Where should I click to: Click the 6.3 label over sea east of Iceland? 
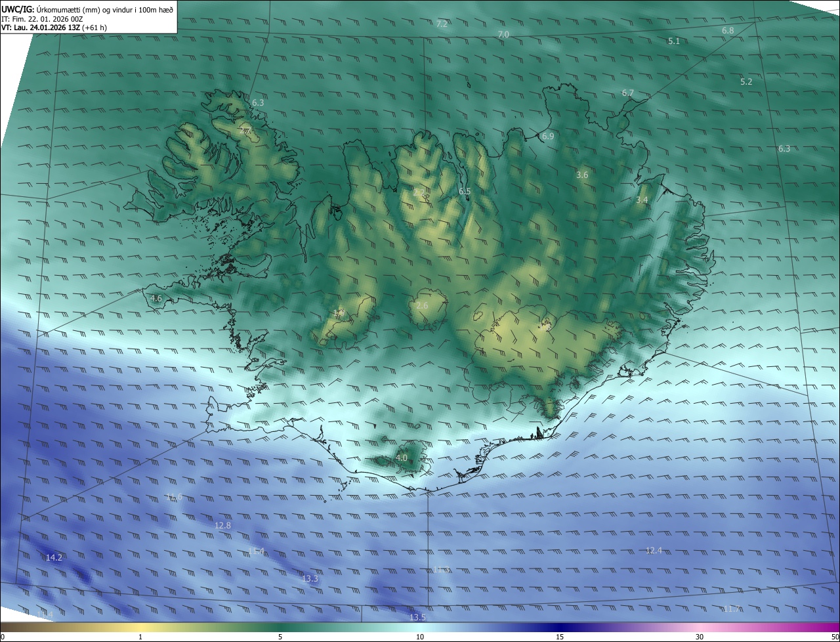784,148
